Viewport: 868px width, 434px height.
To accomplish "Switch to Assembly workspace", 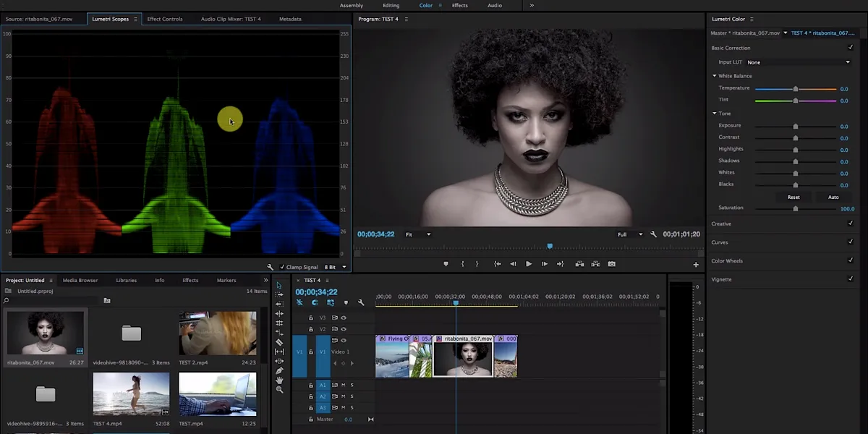I will [x=352, y=5].
